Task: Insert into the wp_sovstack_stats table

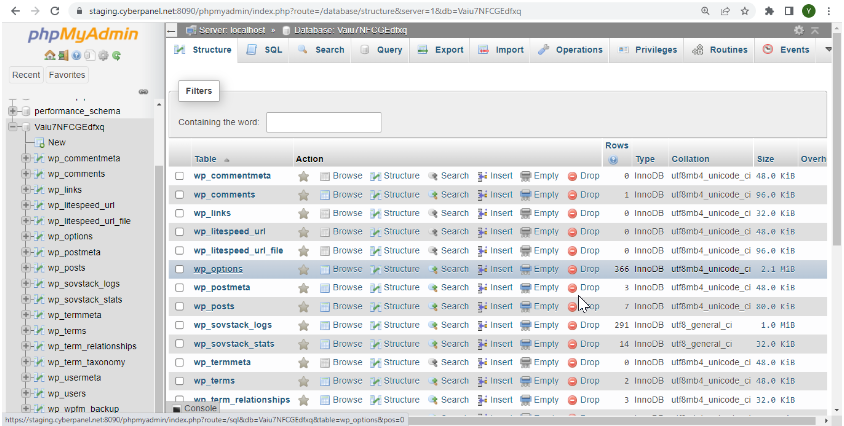Action: click(495, 344)
